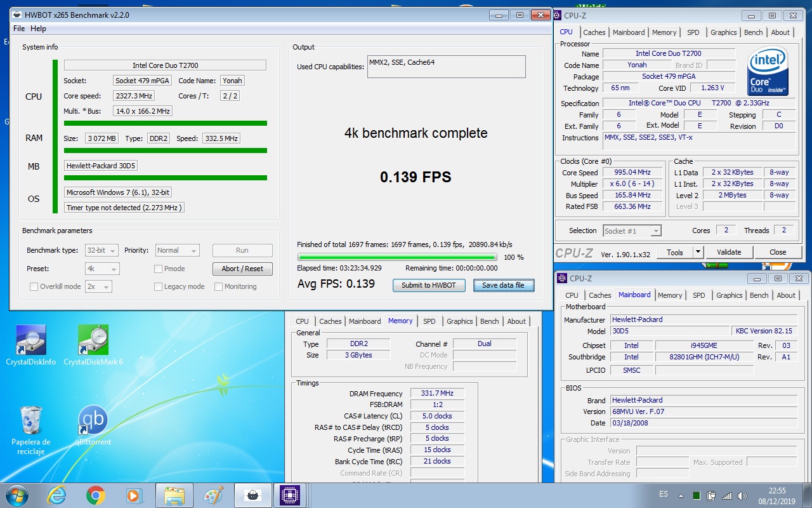This screenshot has height=508, width=812.
Task: Click the Close button in CPU-Z
Action: point(778,252)
